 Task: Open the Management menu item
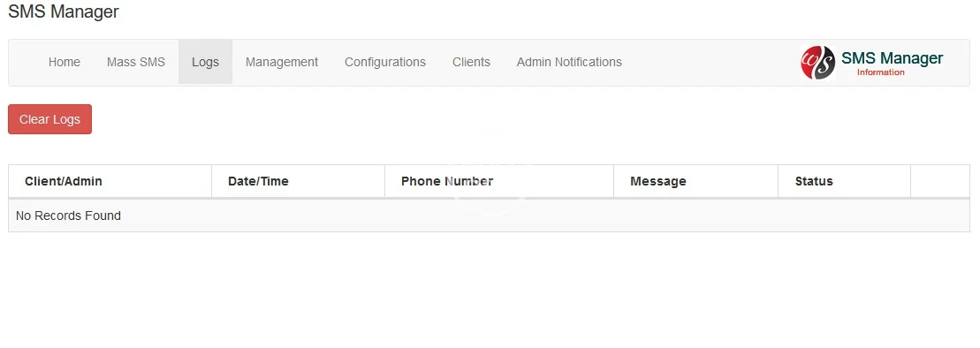(x=281, y=62)
